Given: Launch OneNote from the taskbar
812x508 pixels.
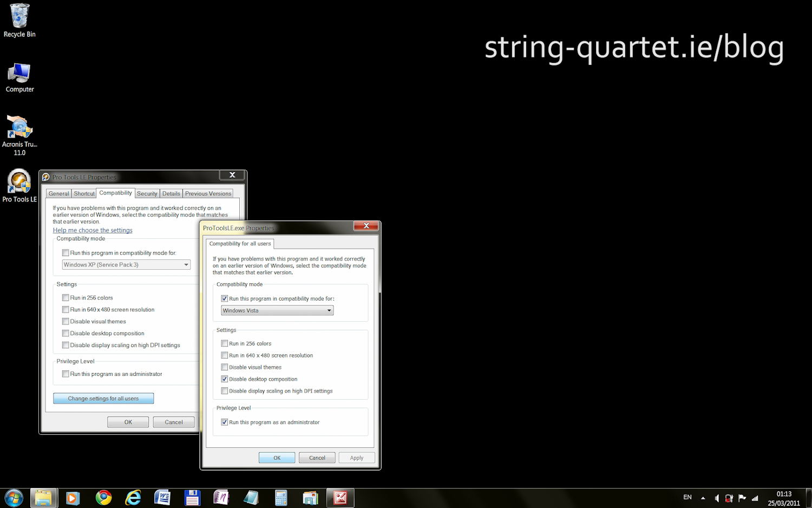Looking at the screenshot, I should point(221,498).
